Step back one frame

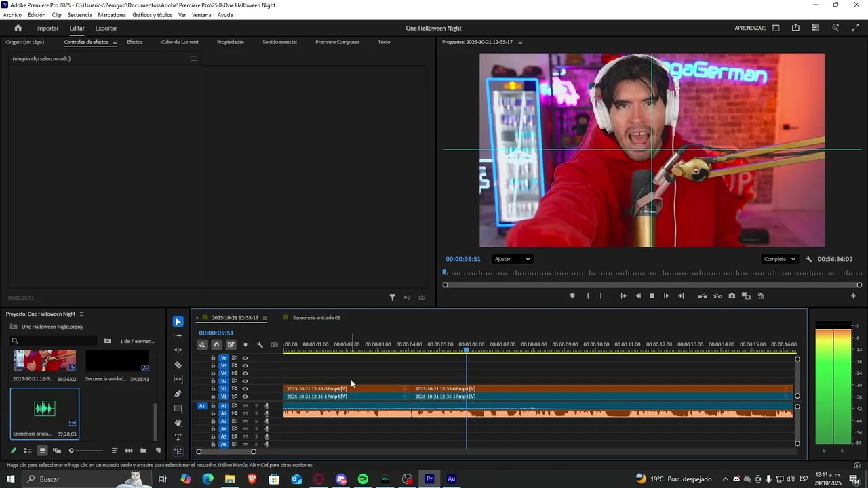point(638,296)
